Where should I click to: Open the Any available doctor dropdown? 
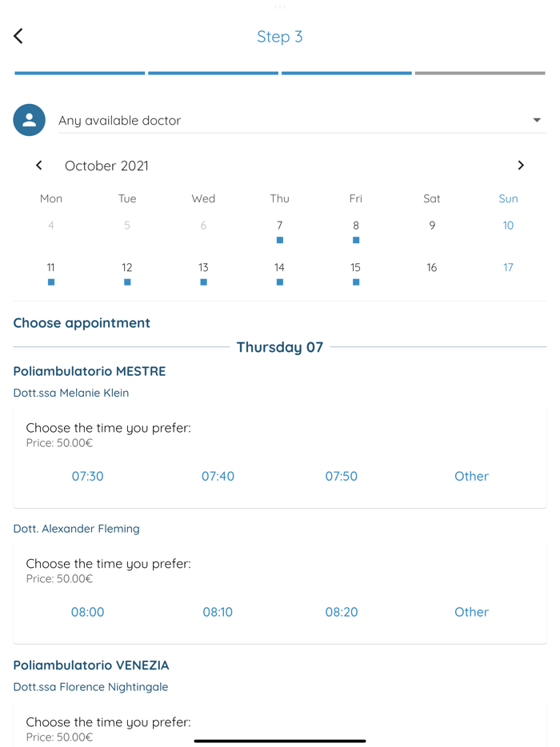point(288,121)
